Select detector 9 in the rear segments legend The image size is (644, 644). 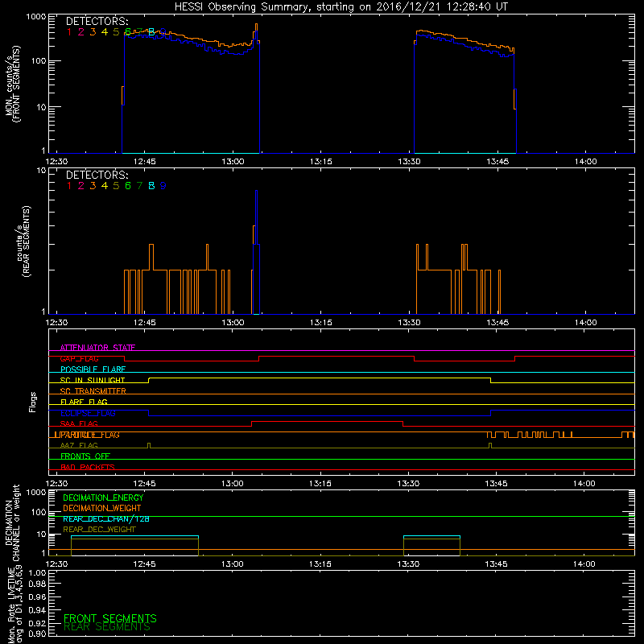pos(163,186)
